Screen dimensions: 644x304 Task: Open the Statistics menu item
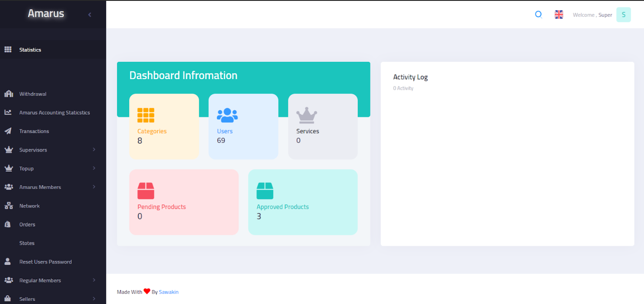tap(30, 50)
